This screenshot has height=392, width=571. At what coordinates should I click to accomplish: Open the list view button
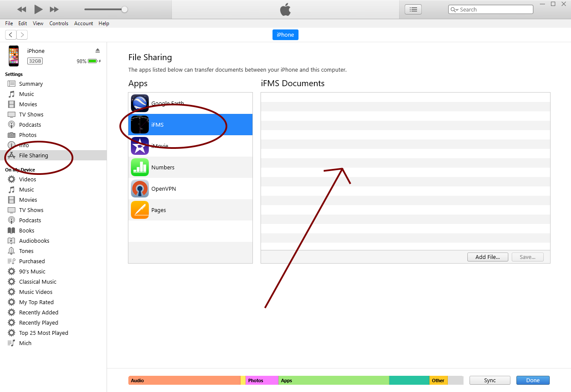[x=413, y=9]
